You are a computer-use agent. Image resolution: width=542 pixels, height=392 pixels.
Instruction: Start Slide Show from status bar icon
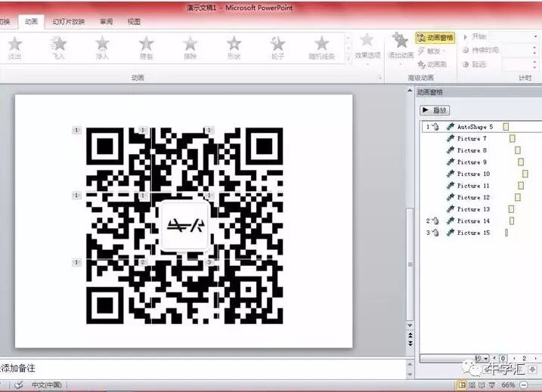[x=492, y=384]
